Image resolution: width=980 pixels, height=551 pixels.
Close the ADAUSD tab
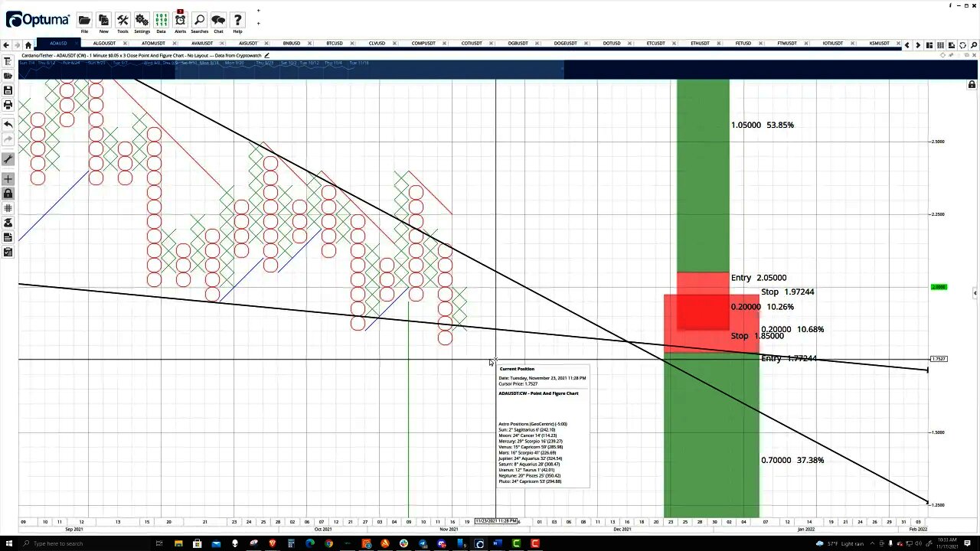pyautogui.click(x=77, y=44)
